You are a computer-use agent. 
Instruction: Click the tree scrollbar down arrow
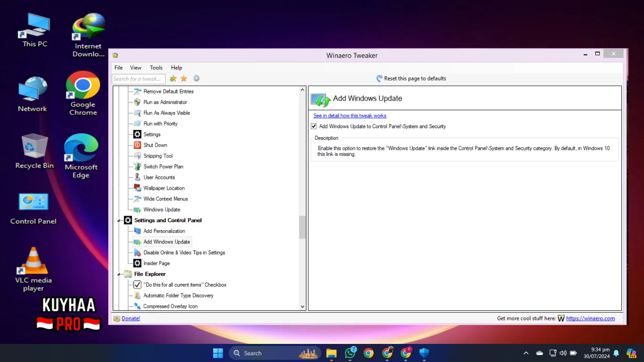click(x=302, y=306)
